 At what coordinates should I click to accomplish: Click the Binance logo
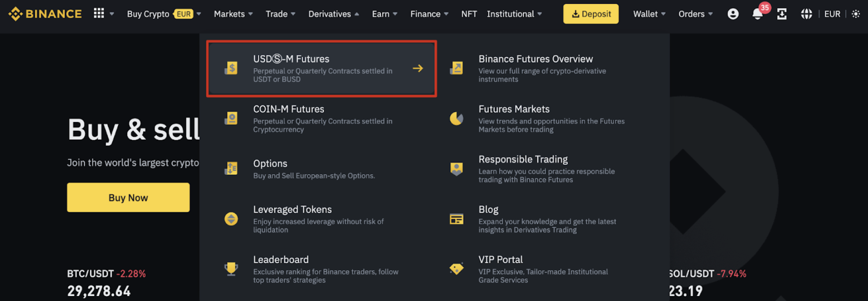pyautogui.click(x=44, y=13)
